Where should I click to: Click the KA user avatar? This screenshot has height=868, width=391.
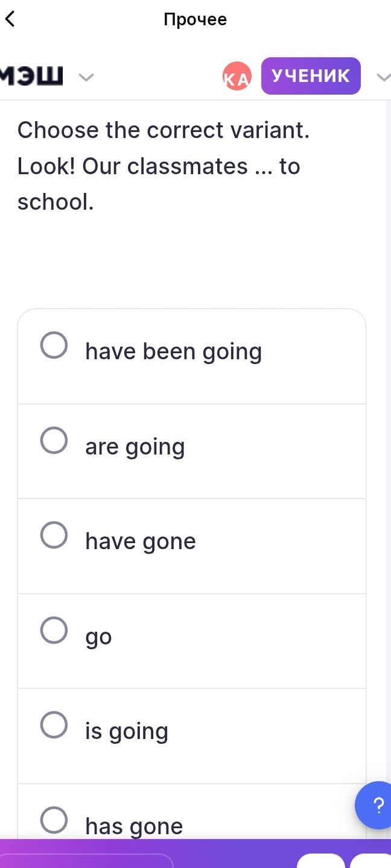point(237,76)
